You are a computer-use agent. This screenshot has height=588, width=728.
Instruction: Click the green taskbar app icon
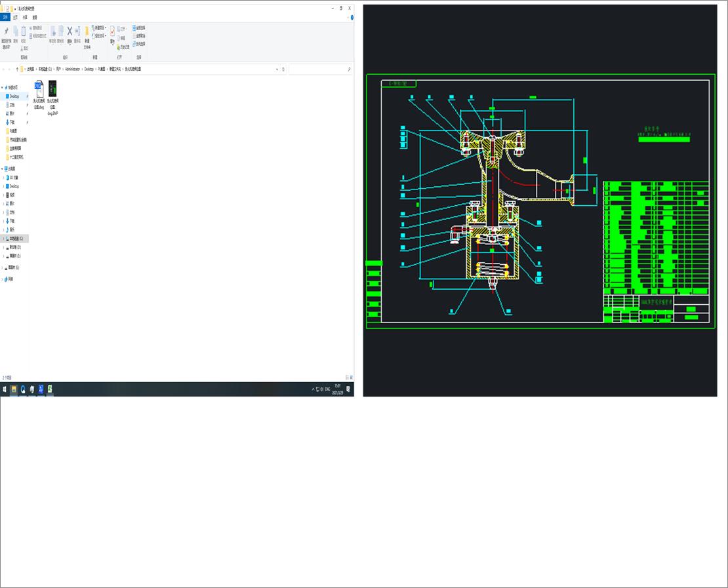pos(50,389)
